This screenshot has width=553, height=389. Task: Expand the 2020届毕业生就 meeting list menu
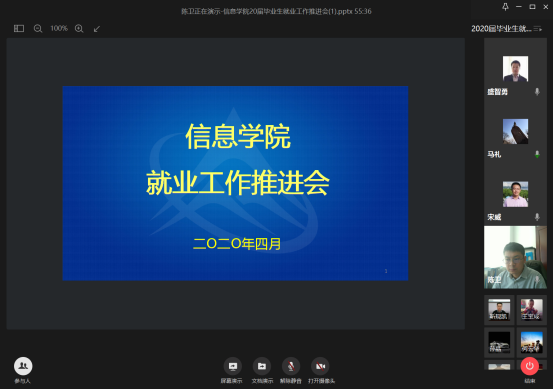[538, 29]
